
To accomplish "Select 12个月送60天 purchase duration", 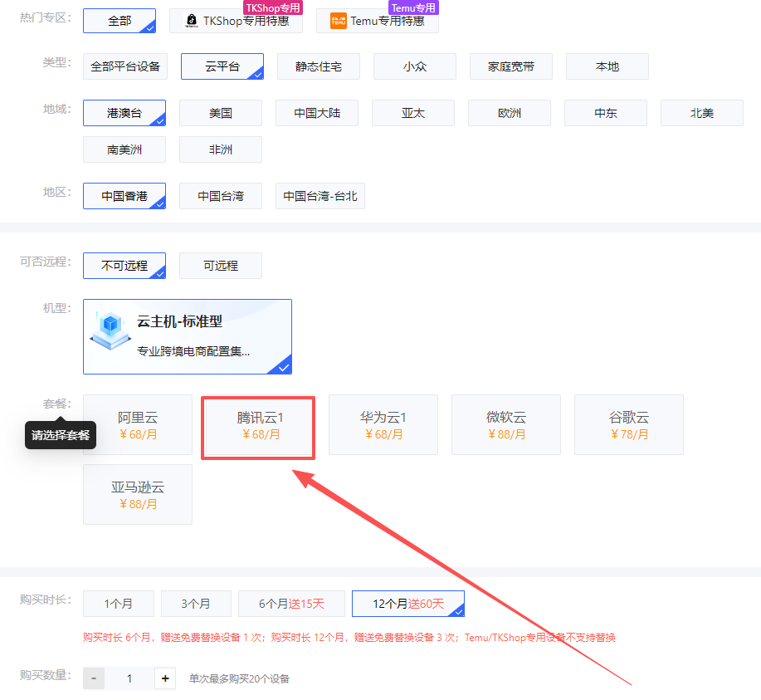I will click(407, 604).
